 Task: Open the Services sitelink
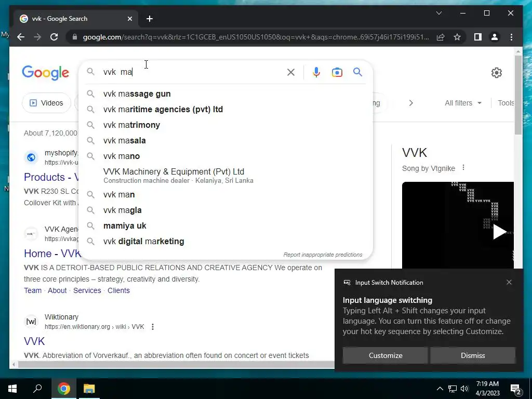coord(87,291)
